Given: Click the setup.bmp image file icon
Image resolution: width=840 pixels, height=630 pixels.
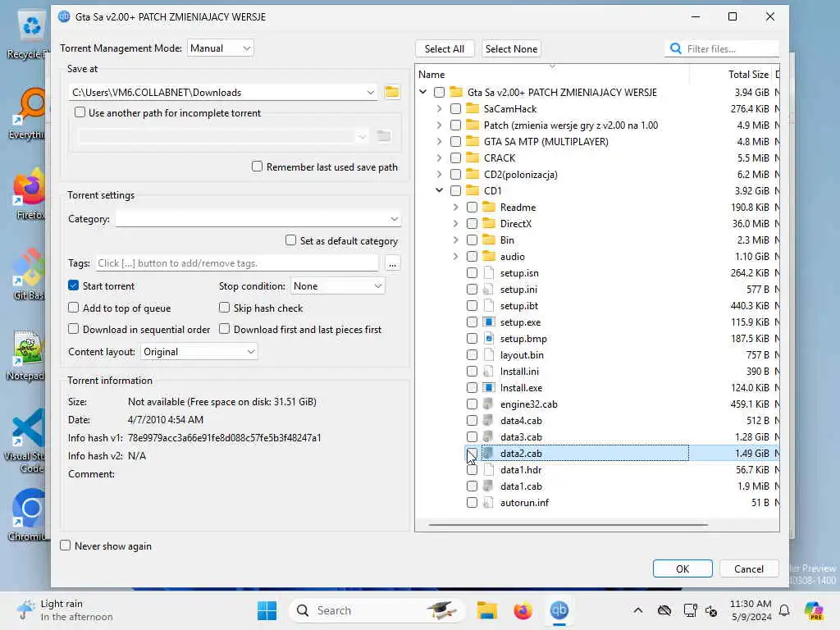Looking at the screenshot, I should pos(488,339).
